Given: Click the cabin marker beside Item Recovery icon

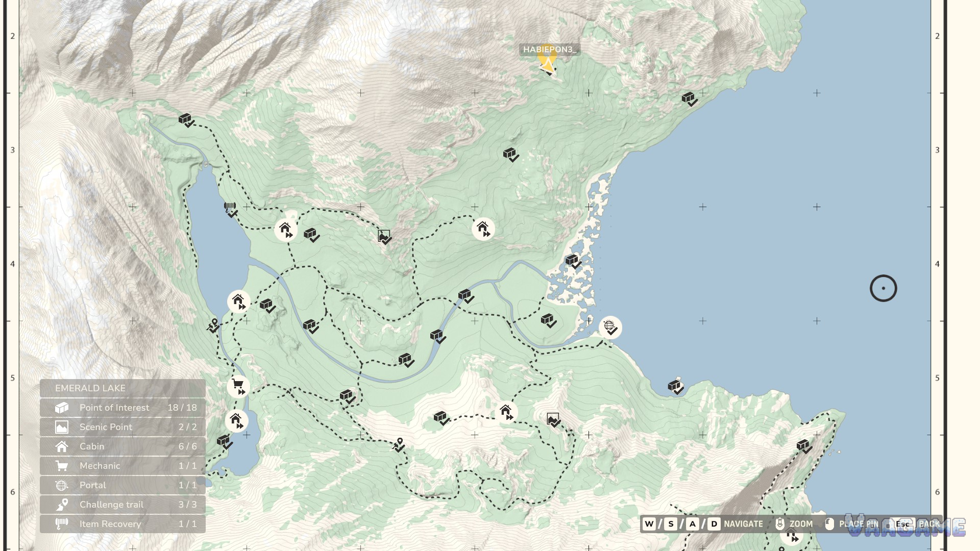Looking at the screenshot, I should tap(285, 230).
